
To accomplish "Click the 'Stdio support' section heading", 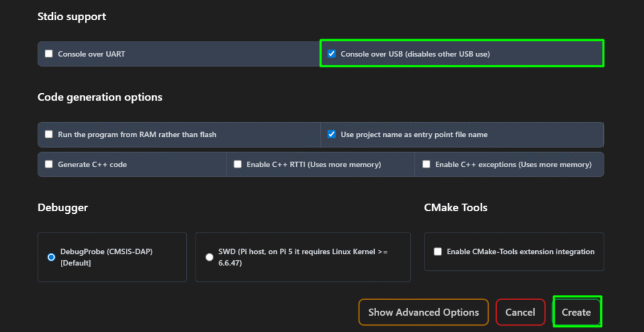I will (72, 17).
